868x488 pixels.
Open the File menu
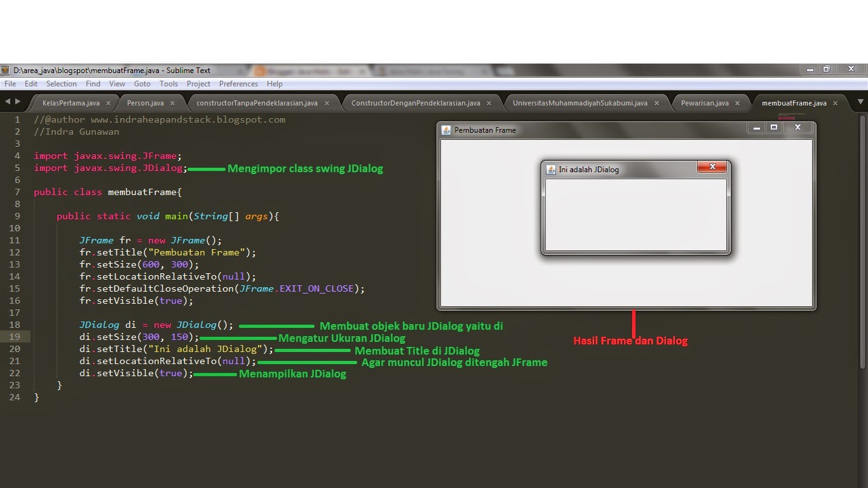click(x=10, y=83)
